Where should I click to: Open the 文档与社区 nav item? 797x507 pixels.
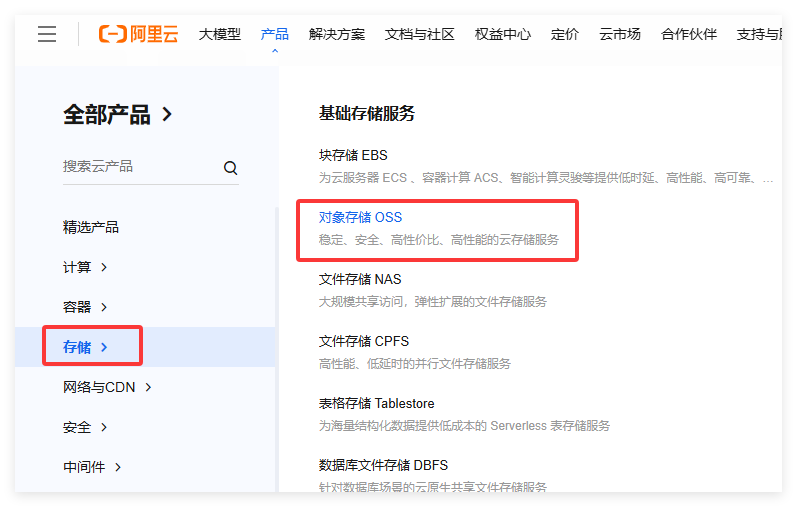click(419, 34)
